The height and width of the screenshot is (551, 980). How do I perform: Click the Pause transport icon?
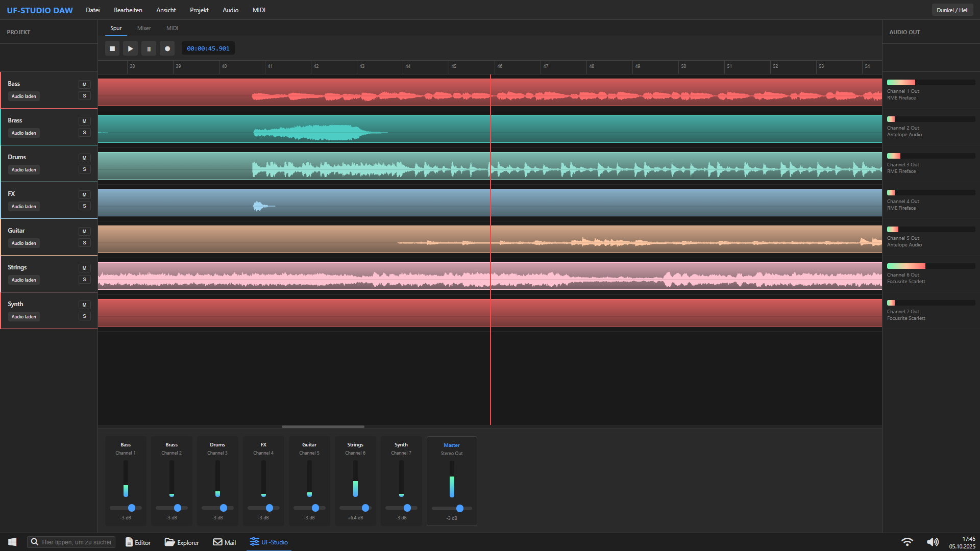click(x=149, y=48)
